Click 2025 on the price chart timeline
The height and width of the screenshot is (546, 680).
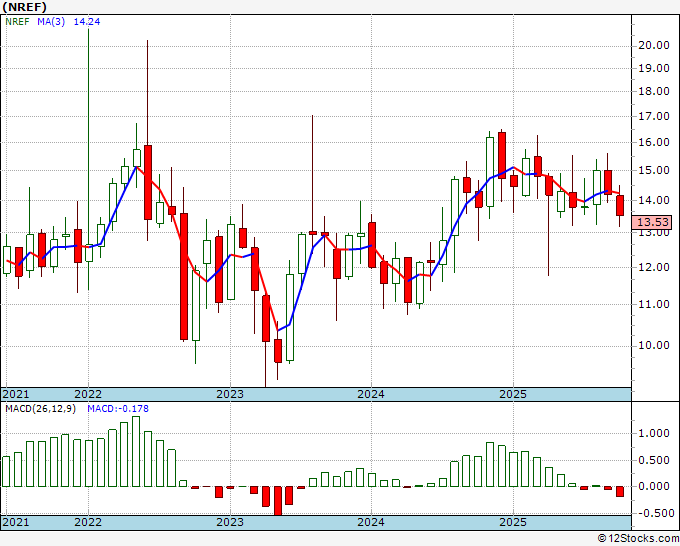[x=513, y=394]
